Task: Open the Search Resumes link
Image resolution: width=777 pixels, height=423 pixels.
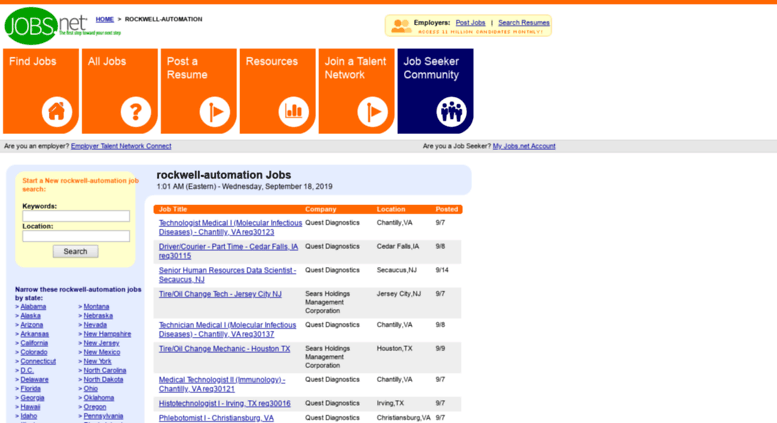Action: [x=524, y=23]
